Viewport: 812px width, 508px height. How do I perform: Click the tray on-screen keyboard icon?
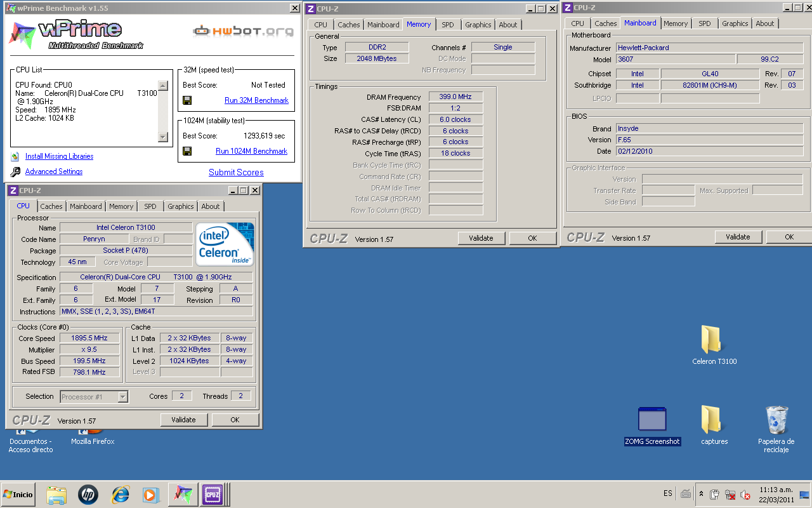(686, 493)
